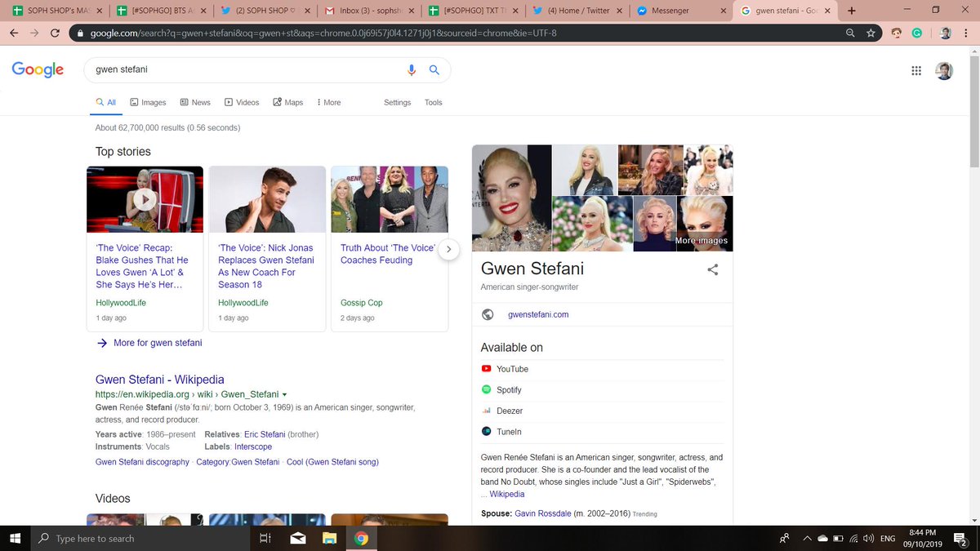
Task: Open the Settings dropdown under search bar
Action: click(398, 103)
